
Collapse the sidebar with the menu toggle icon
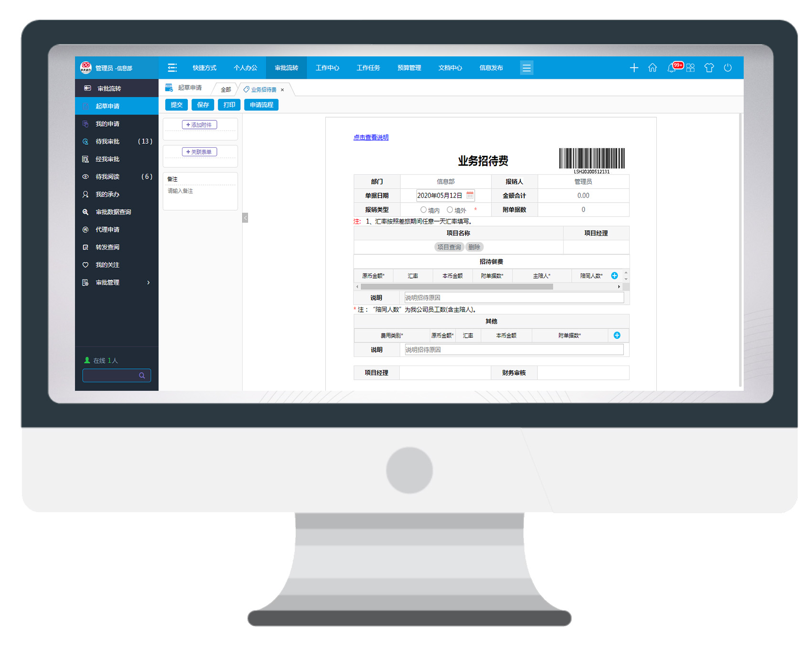(x=172, y=68)
